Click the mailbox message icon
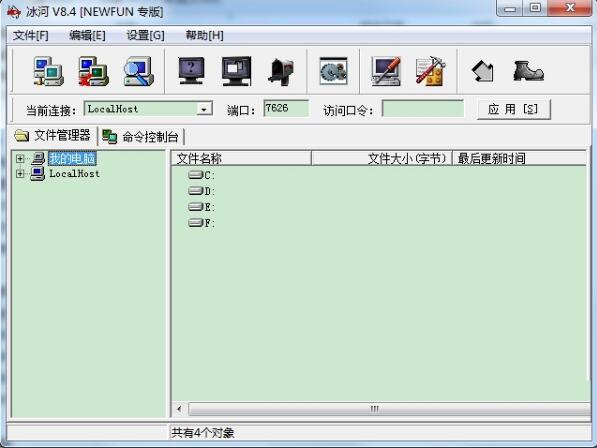597x448 pixels. [x=281, y=72]
